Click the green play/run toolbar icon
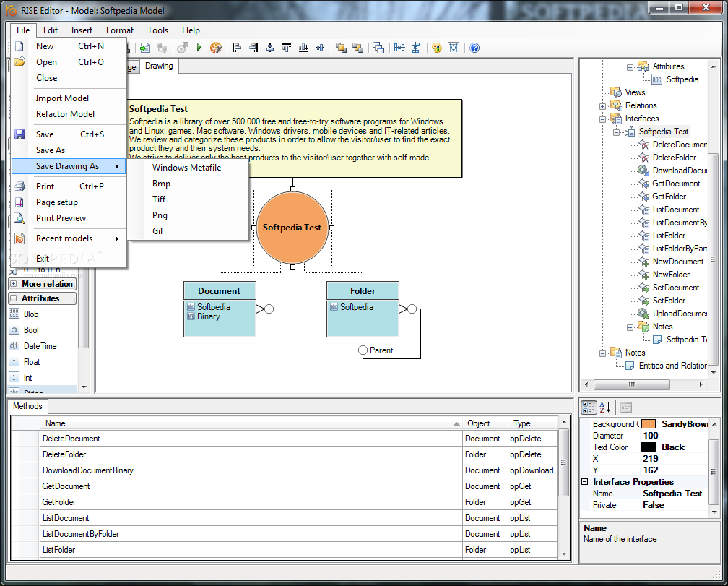Screen dimensions: 728x586 tap(199, 48)
